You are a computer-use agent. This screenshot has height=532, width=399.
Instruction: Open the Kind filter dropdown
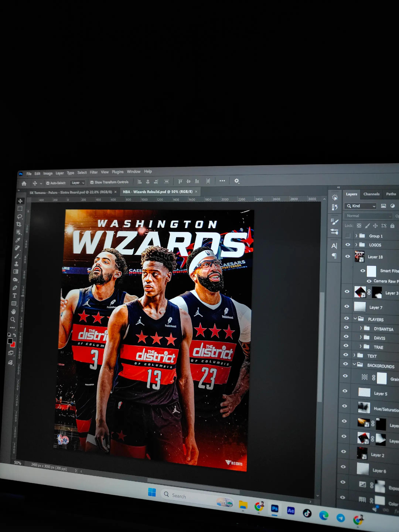tap(361, 206)
